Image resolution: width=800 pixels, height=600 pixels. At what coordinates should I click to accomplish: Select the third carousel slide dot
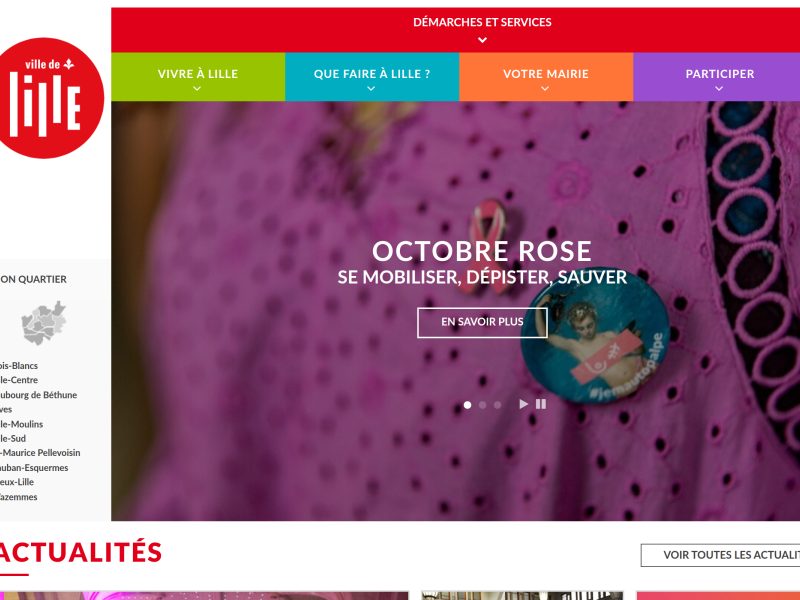pos(497,405)
